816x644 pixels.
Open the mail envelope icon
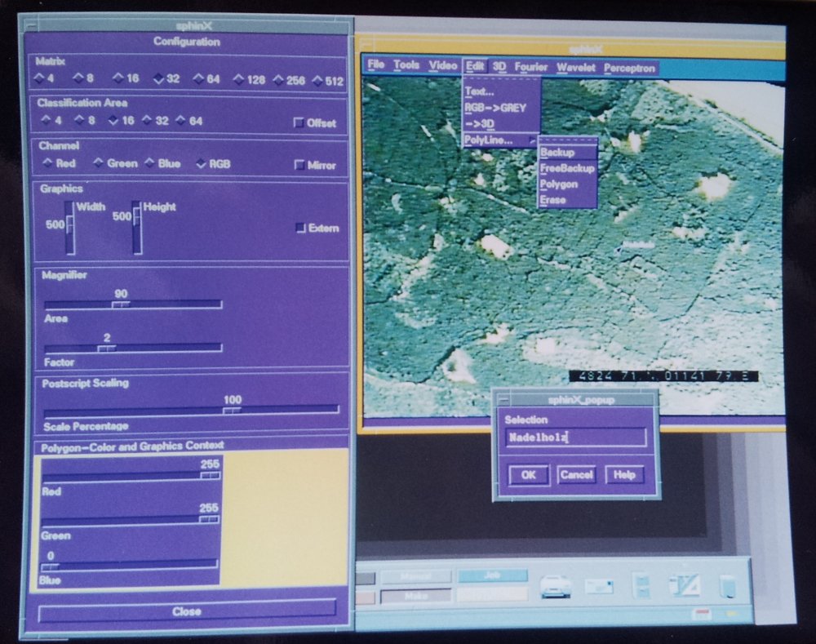[x=599, y=586]
